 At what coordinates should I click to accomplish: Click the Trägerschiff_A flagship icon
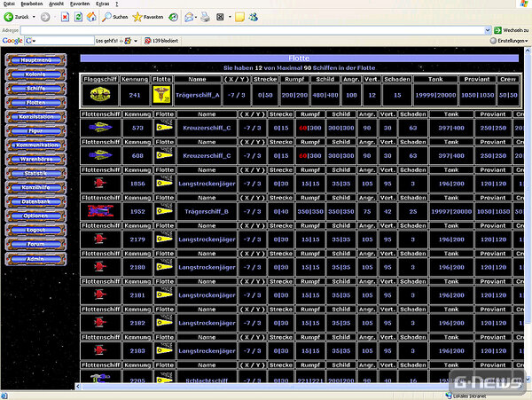click(98, 95)
